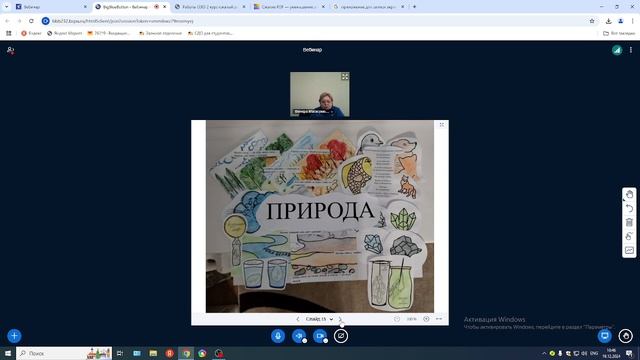640x360 pixels.
Task: Open the Windows notification center
Action: [629, 353]
